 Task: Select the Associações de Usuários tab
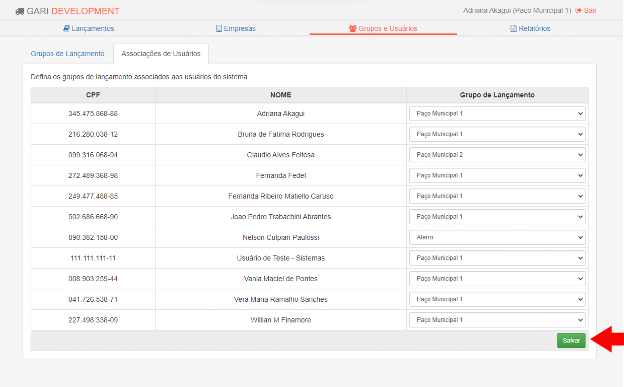(161, 54)
